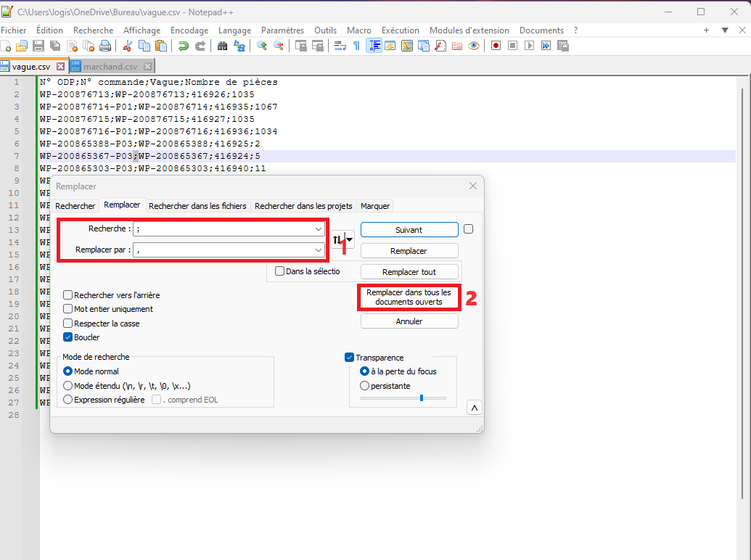Toggle show all characters pilcrow icon
Screen dimensions: 751x560
pyautogui.click(x=356, y=46)
